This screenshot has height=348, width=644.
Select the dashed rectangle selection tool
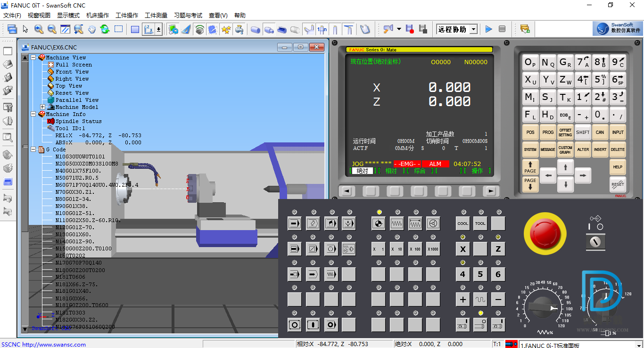click(x=118, y=29)
